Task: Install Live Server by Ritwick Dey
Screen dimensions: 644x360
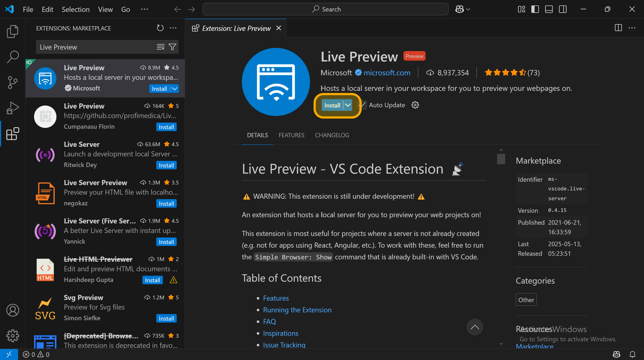Action: [x=166, y=165]
